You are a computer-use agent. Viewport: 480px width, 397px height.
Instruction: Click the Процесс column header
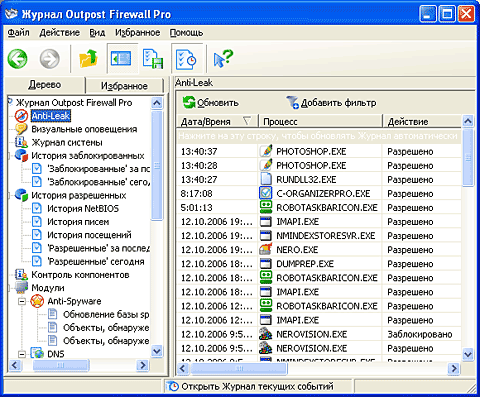(320, 122)
